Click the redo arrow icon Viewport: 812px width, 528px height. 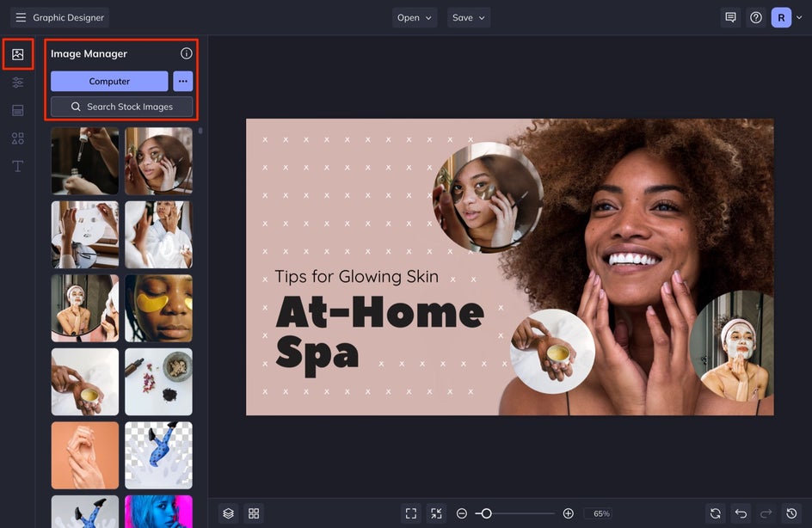click(766, 513)
